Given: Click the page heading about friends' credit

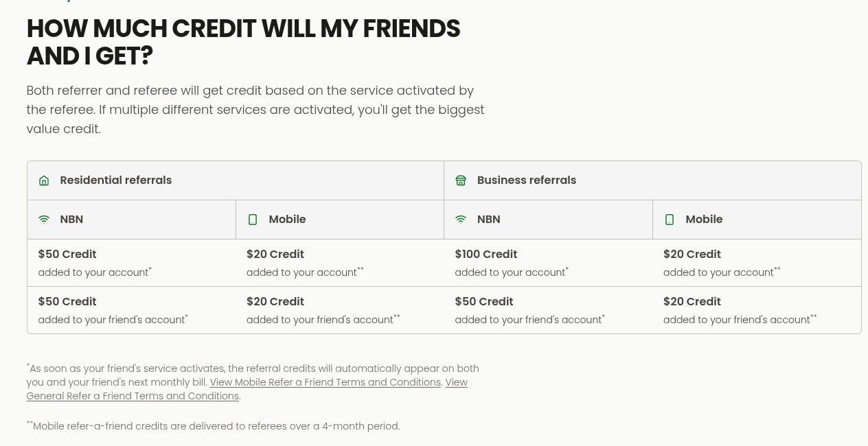Looking at the screenshot, I should 244,43.
